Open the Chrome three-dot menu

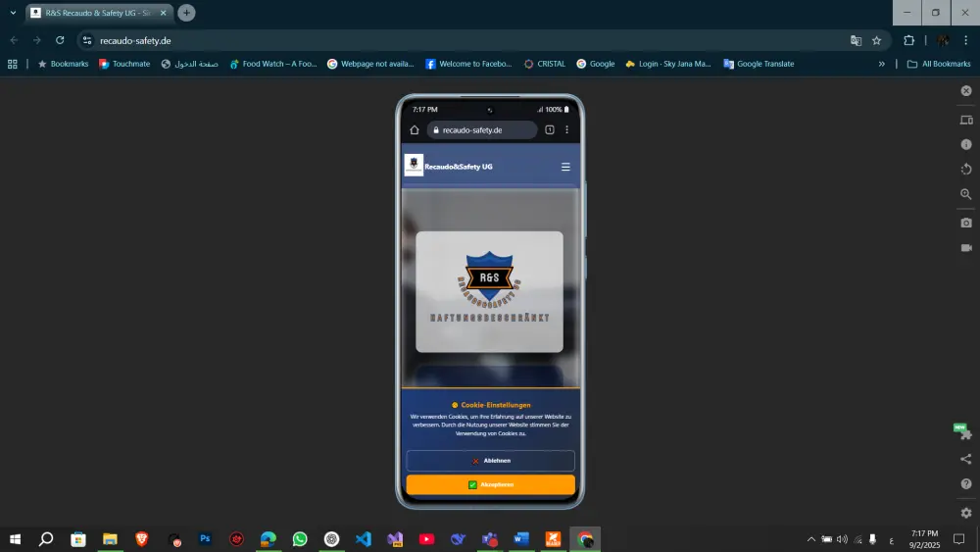pyautogui.click(x=965, y=40)
